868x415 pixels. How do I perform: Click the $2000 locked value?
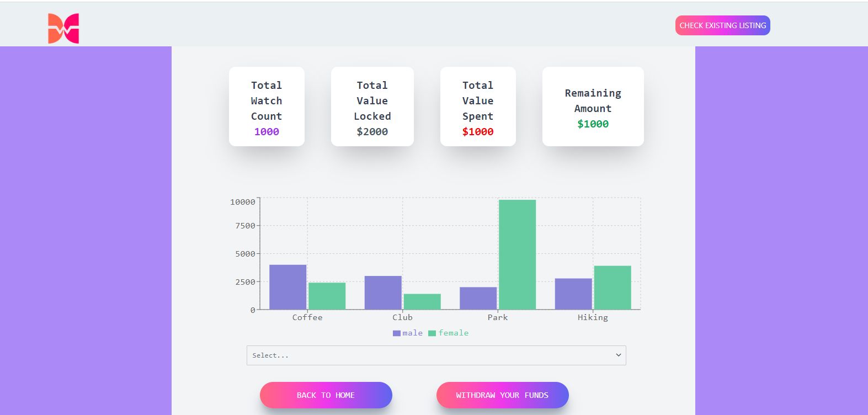372,132
